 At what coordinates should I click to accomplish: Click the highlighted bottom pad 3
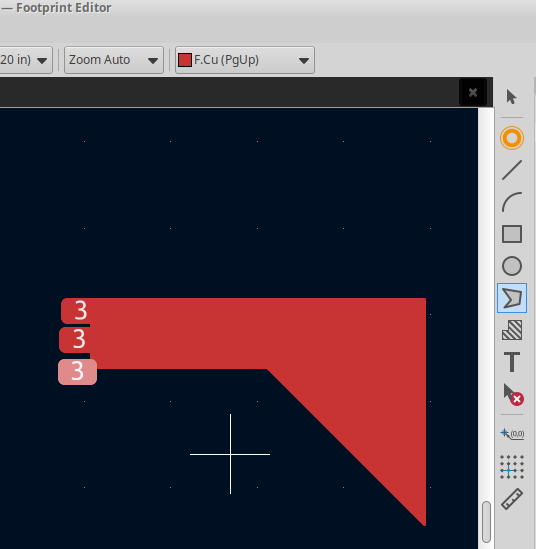(x=77, y=372)
